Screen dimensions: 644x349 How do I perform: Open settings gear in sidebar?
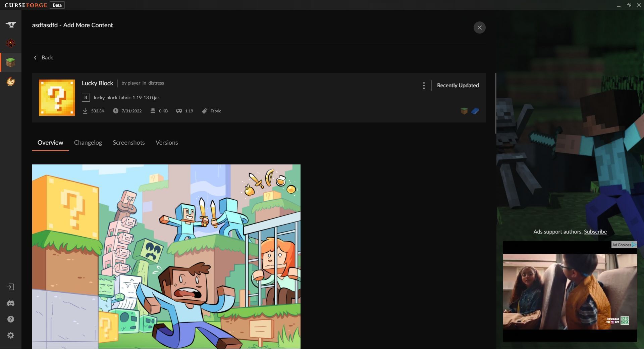11,335
